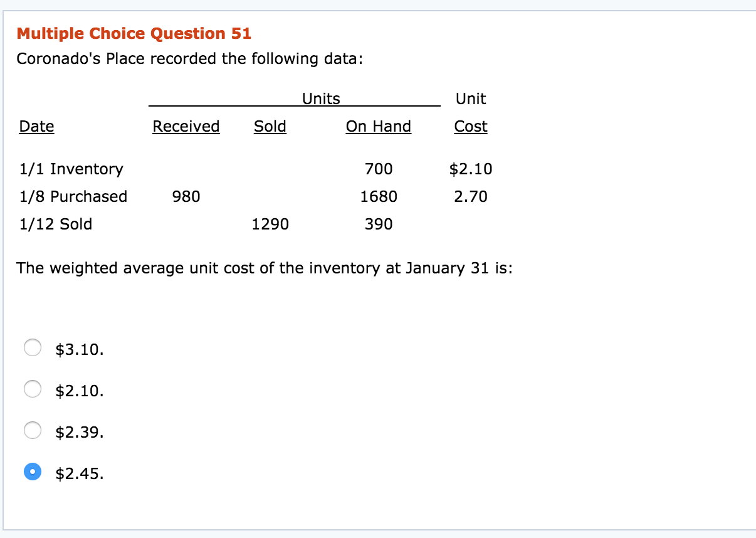Click the 1290 sold value

pos(270,224)
